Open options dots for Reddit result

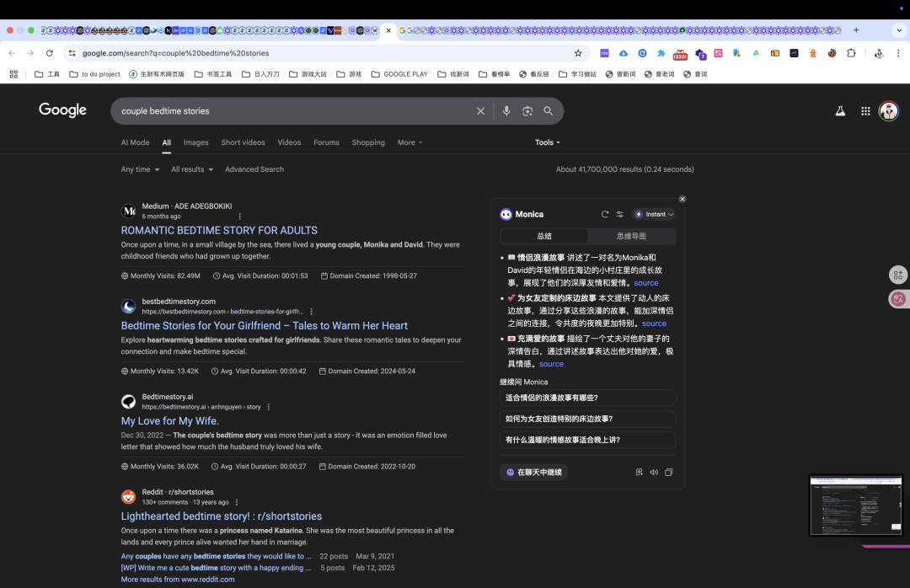click(x=237, y=502)
